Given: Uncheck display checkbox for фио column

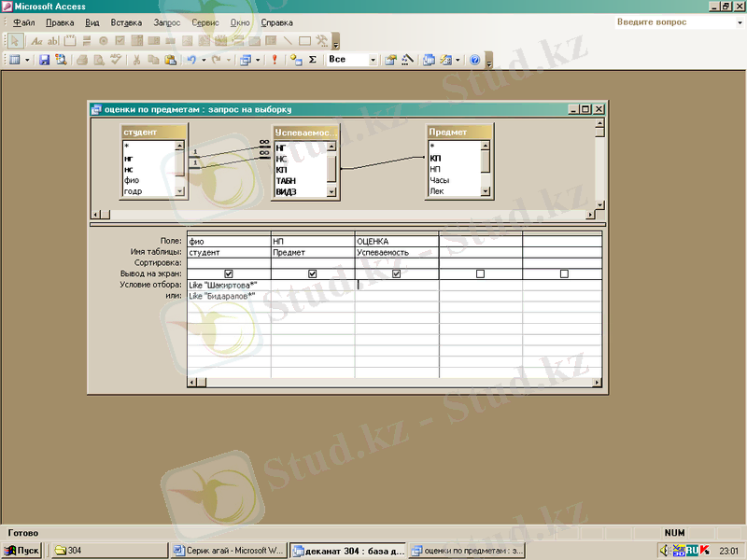Looking at the screenshot, I should point(229,273).
